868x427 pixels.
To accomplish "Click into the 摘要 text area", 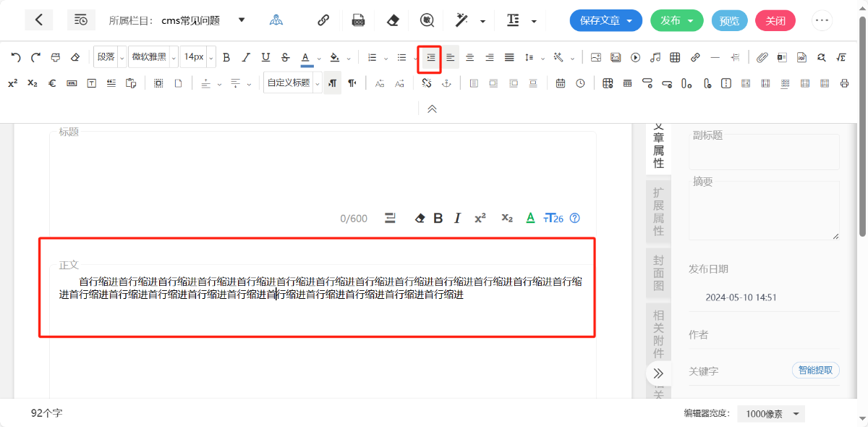I will click(x=764, y=210).
